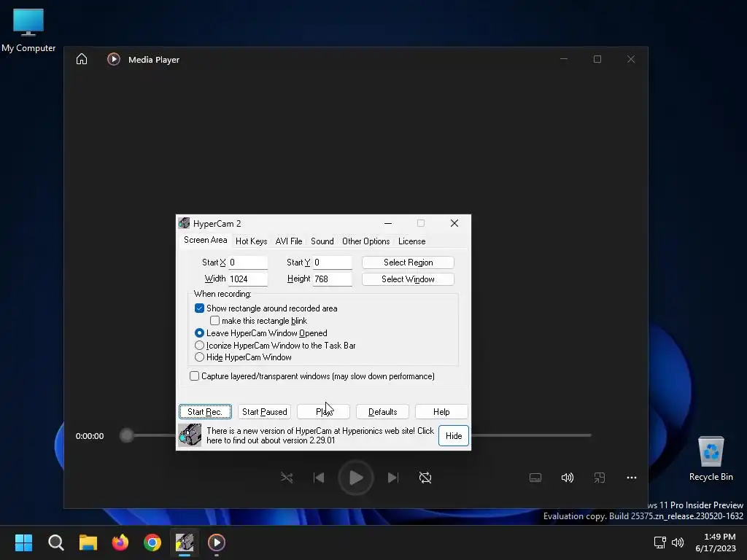This screenshot has width=747, height=560.
Task: Open the Sound tab
Action: [322, 241]
